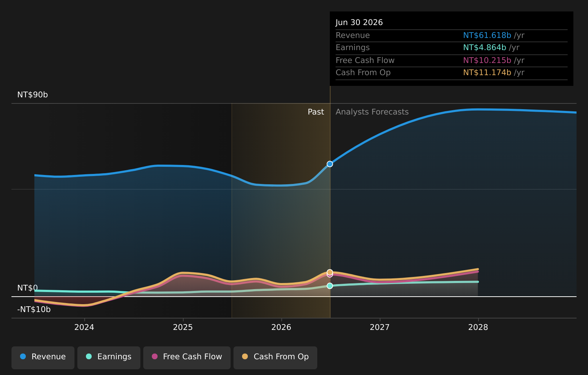
Task: Click the NT$4.864b earnings value
Action: point(485,48)
